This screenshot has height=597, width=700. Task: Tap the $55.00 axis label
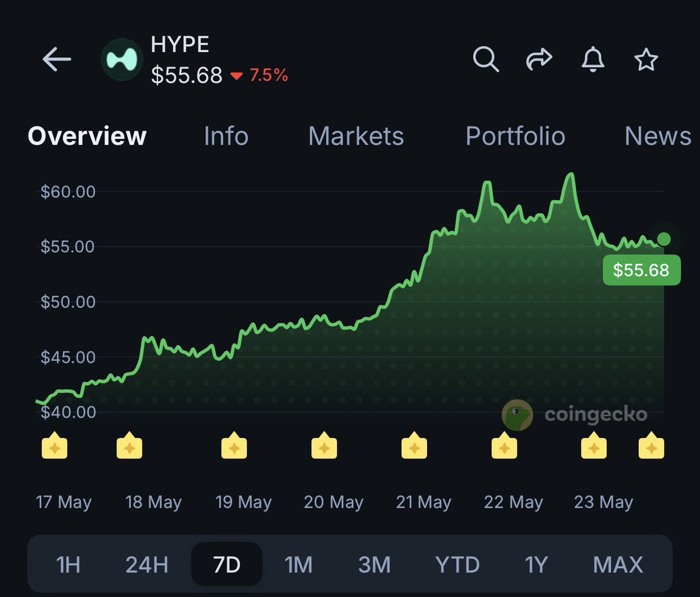pos(68,246)
